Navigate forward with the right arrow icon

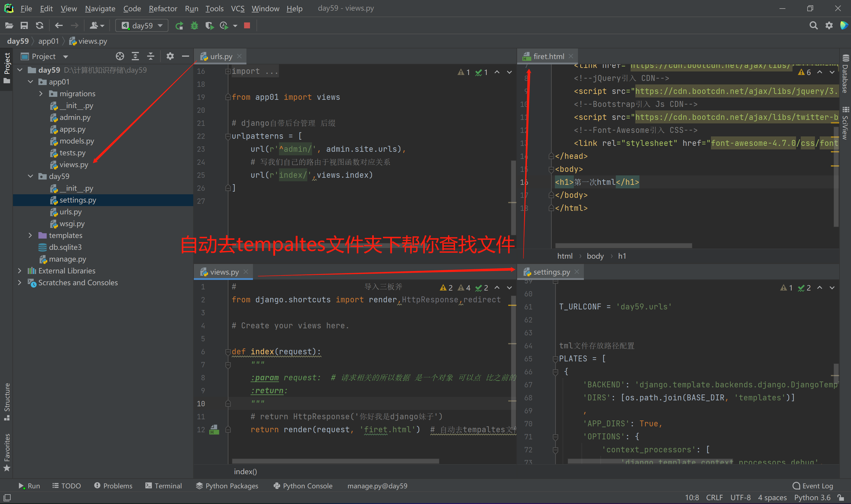tap(74, 25)
